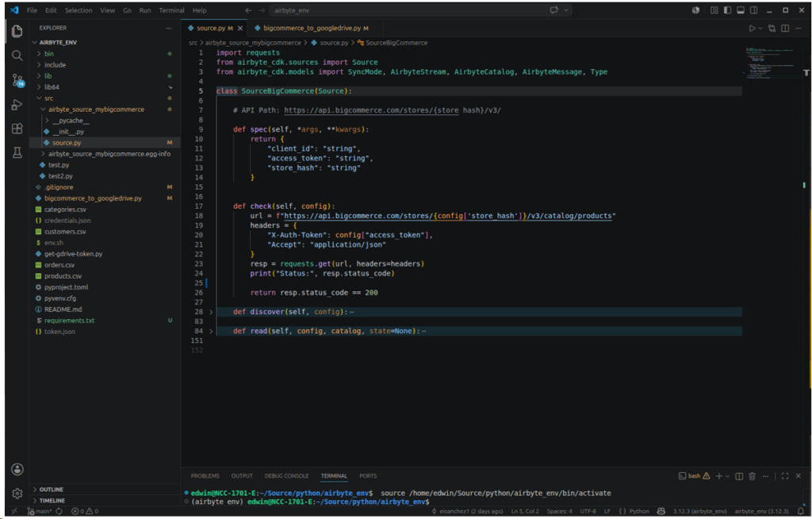Open the Testing flask view
812x519 pixels.
coord(17,152)
